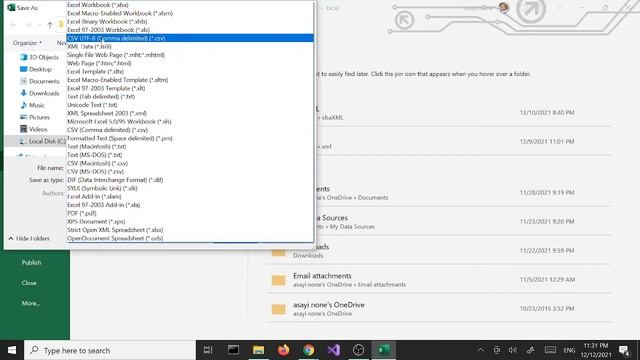Viewport: 640px width, 360px height.
Task: Open Windows Start menu
Action: (x=12, y=350)
